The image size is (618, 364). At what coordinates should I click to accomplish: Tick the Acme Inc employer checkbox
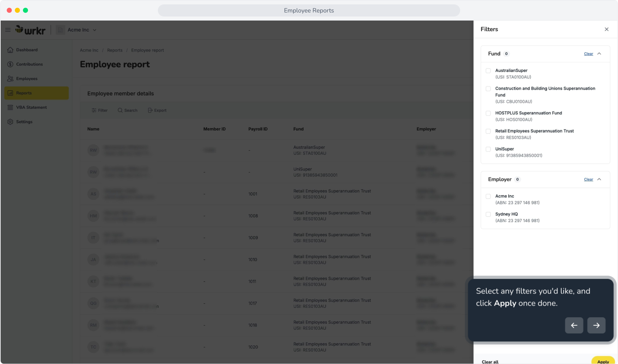click(488, 196)
